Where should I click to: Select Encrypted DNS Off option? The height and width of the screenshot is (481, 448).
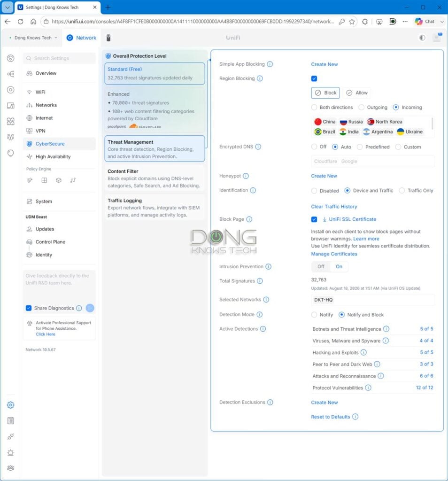click(314, 147)
